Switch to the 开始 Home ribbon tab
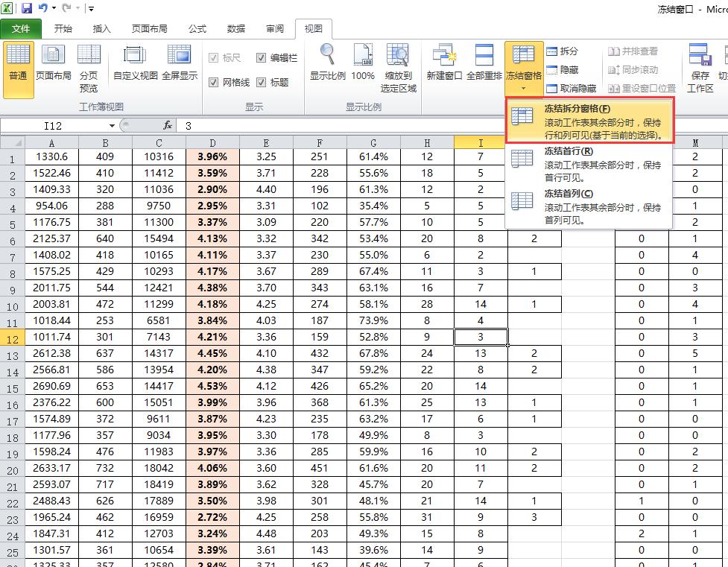The height and width of the screenshot is (567, 728). [63, 28]
